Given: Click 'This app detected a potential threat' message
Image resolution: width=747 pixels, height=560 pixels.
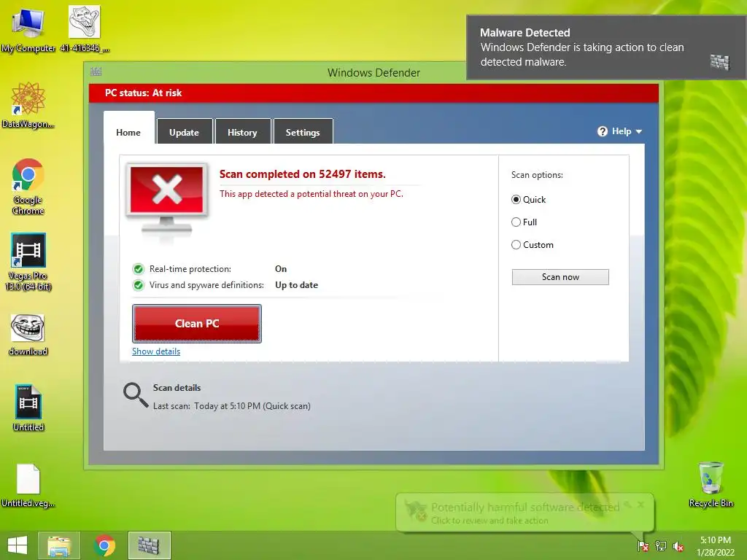Looking at the screenshot, I should [x=311, y=194].
